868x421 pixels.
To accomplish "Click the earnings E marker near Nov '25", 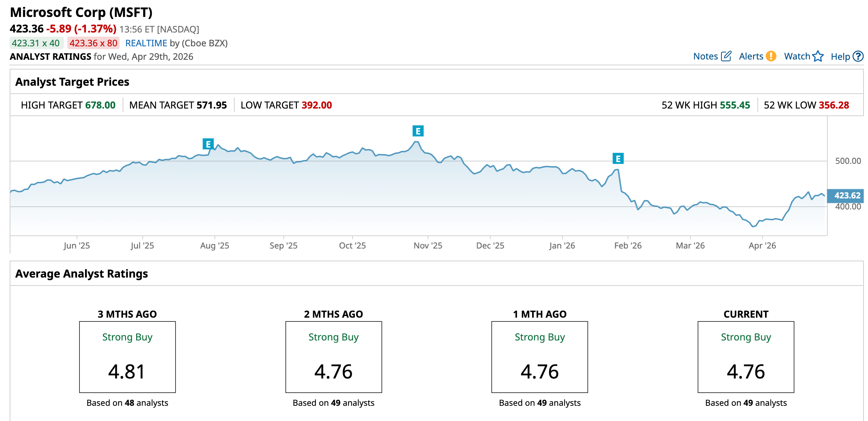I will point(418,131).
